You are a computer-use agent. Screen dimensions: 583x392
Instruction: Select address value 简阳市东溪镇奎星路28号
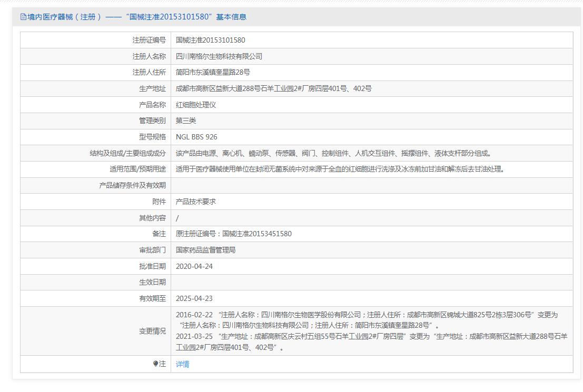[213, 73]
